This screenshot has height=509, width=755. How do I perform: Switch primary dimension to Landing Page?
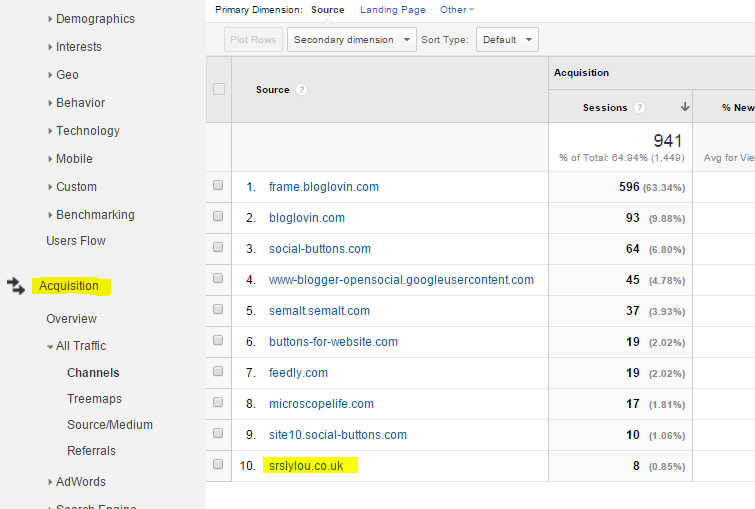click(x=392, y=10)
